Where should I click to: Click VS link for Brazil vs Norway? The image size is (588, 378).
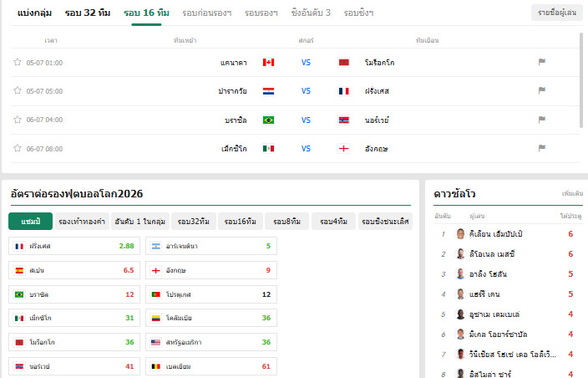pyautogui.click(x=306, y=120)
